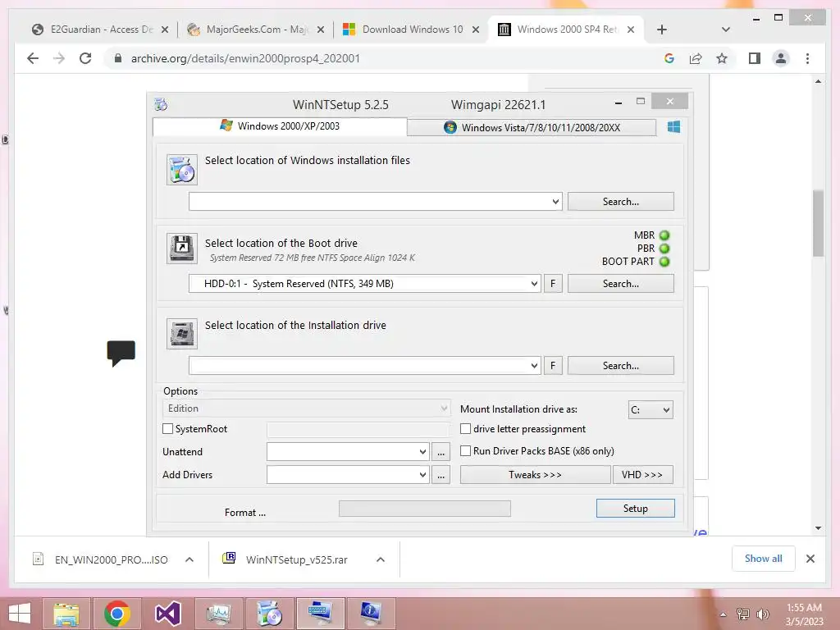The height and width of the screenshot is (630, 840).
Task: Open Chrome from the taskbar
Action: pyautogui.click(x=116, y=614)
